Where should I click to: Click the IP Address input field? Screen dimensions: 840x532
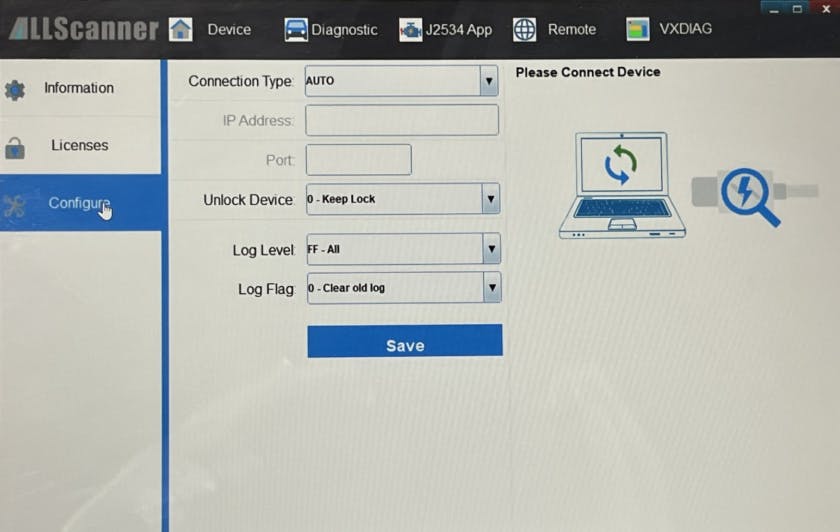(401, 120)
